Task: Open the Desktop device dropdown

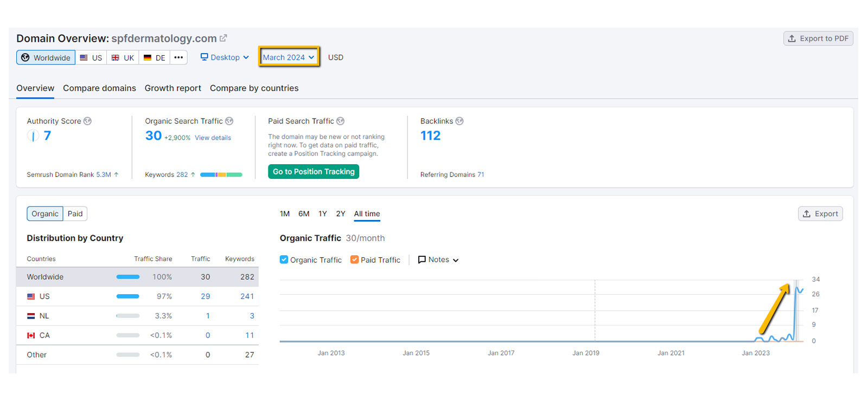Action: tap(225, 57)
